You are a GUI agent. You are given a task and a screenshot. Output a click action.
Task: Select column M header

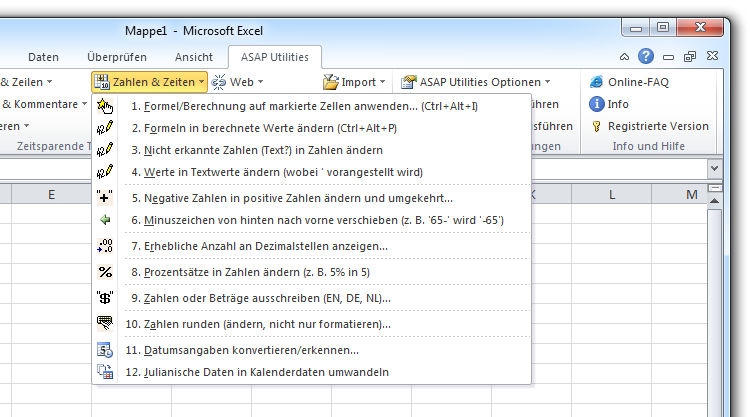pos(680,194)
